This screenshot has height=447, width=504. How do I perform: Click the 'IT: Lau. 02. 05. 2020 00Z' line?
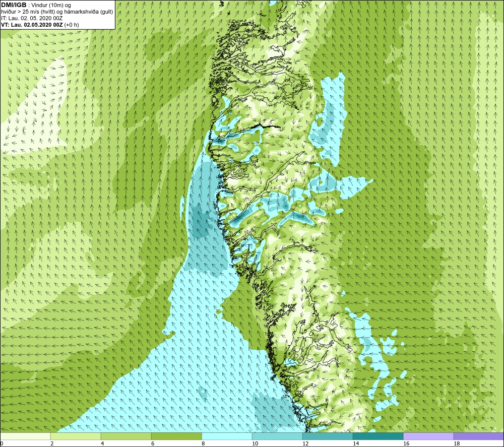(x=32, y=18)
